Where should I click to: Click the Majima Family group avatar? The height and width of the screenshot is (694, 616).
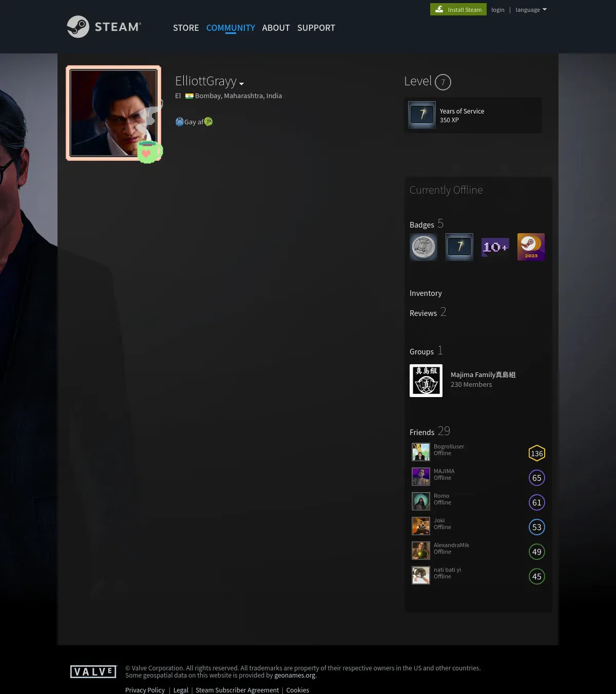pyautogui.click(x=426, y=381)
